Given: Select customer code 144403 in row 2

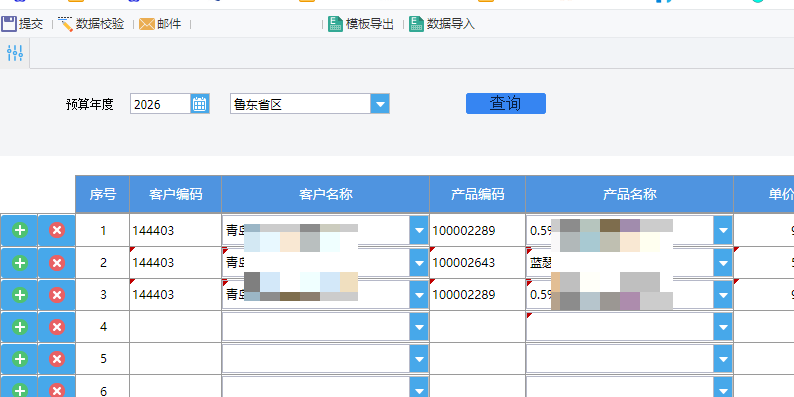Looking at the screenshot, I should 176,263.
